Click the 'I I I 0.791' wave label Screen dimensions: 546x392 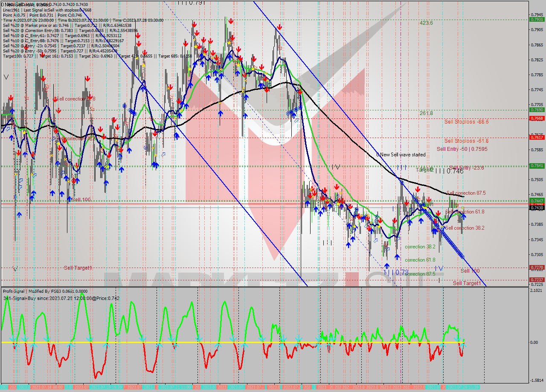191,3
